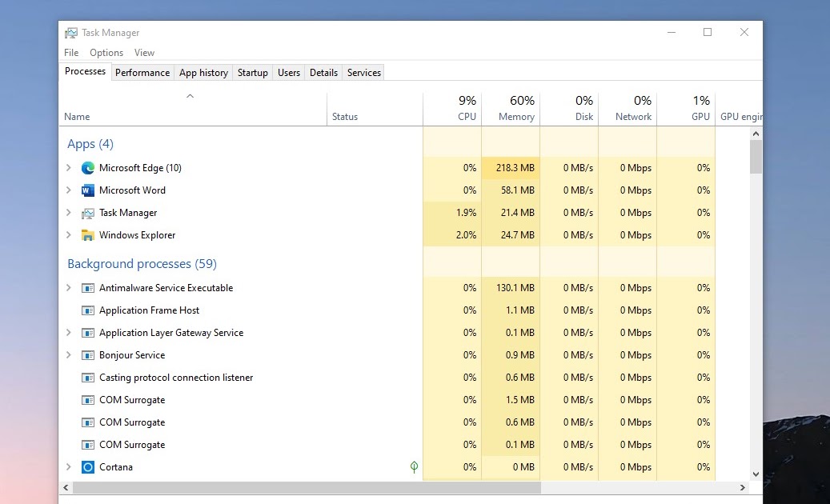
Task: Click the Microsoft Word icon
Action: pyautogui.click(x=88, y=190)
